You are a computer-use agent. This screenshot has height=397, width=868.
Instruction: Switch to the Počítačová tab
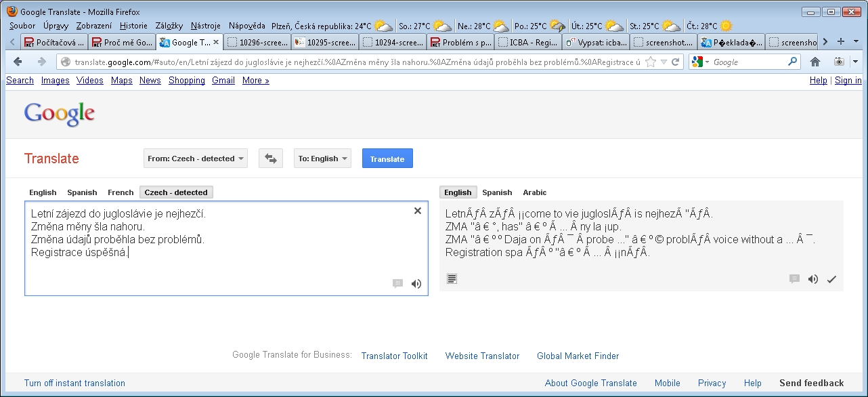[x=53, y=42]
